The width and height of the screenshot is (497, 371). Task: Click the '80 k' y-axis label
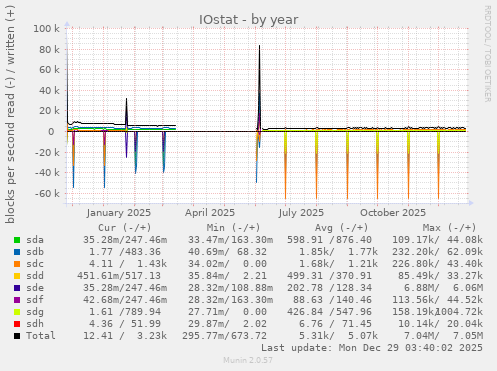(x=49, y=49)
